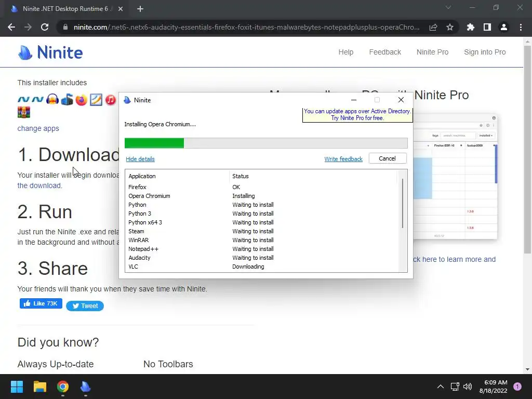Click the Foxit Reader icon on the webpage
Image resolution: width=532 pixels, height=399 pixels.
coord(96,100)
